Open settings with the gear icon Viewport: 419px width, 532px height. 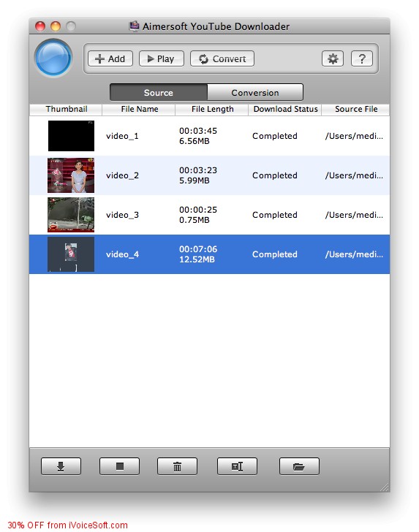333,58
